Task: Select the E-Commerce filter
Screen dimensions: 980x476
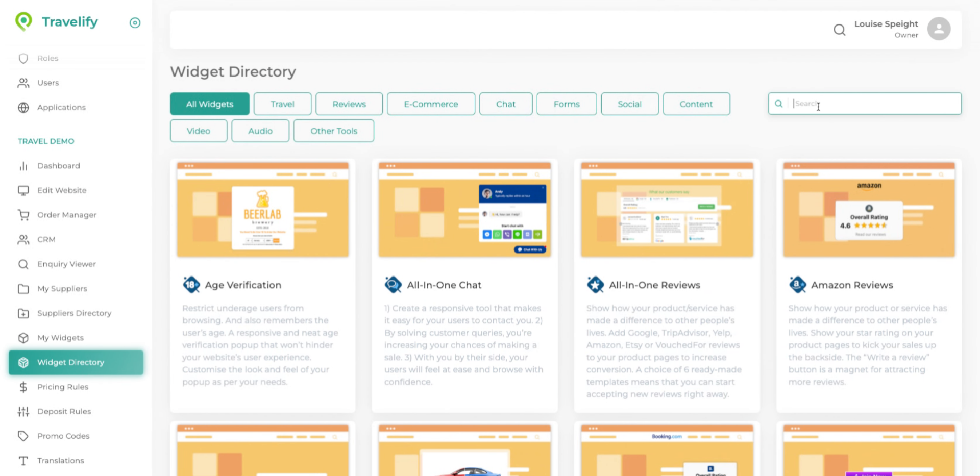Action: coord(431,104)
